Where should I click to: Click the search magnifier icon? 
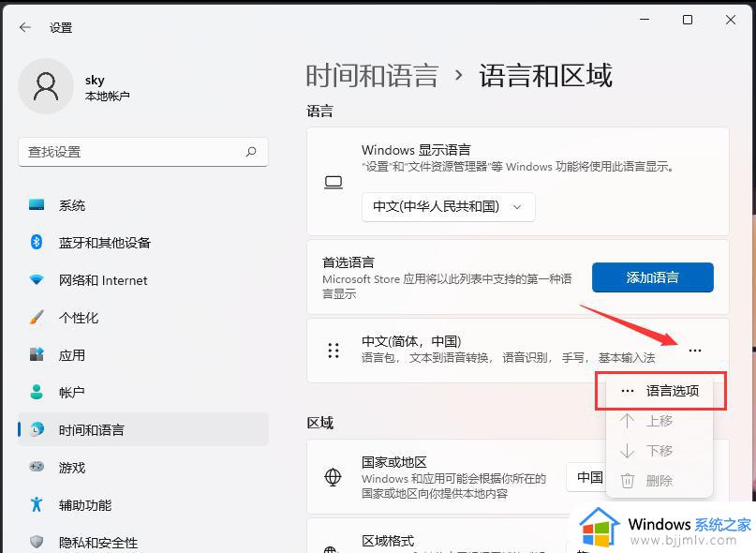tap(251, 152)
